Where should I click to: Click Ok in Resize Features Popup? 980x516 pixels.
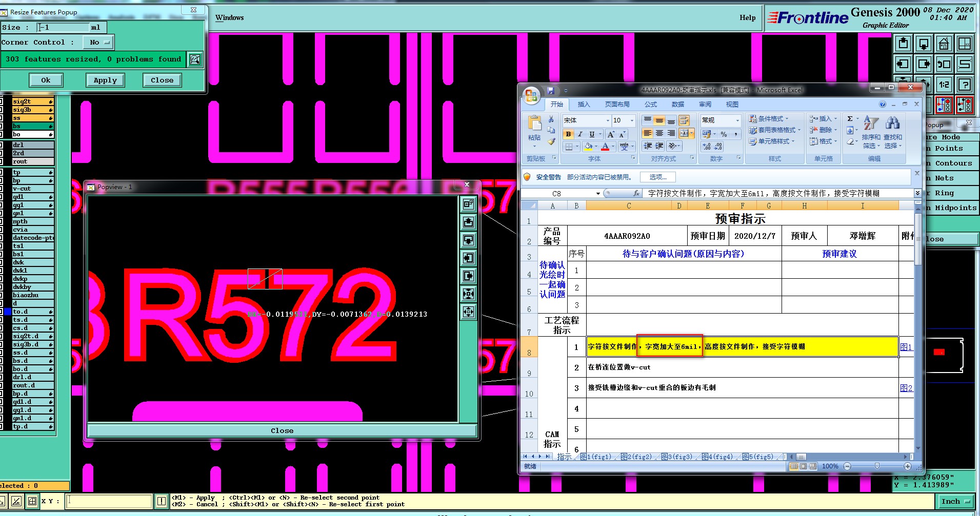click(x=46, y=80)
